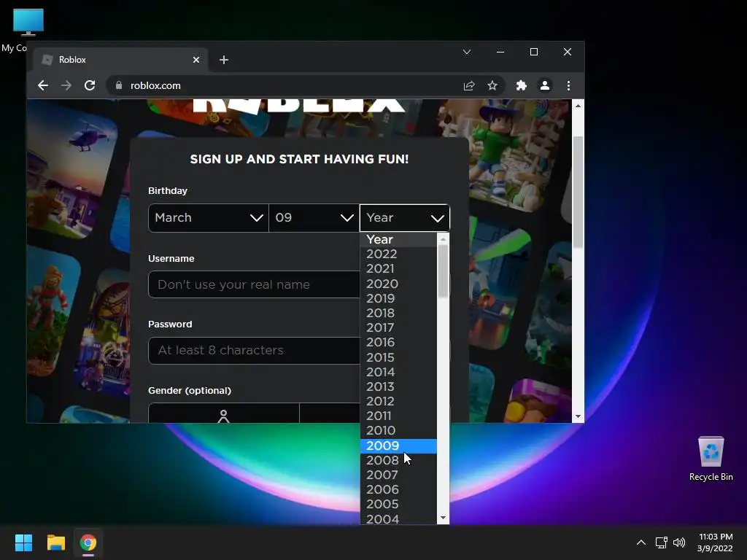Bookmark this tab with star icon
Image resolution: width=747 pixels, height=560 pixels.
[x=492, y=86]
